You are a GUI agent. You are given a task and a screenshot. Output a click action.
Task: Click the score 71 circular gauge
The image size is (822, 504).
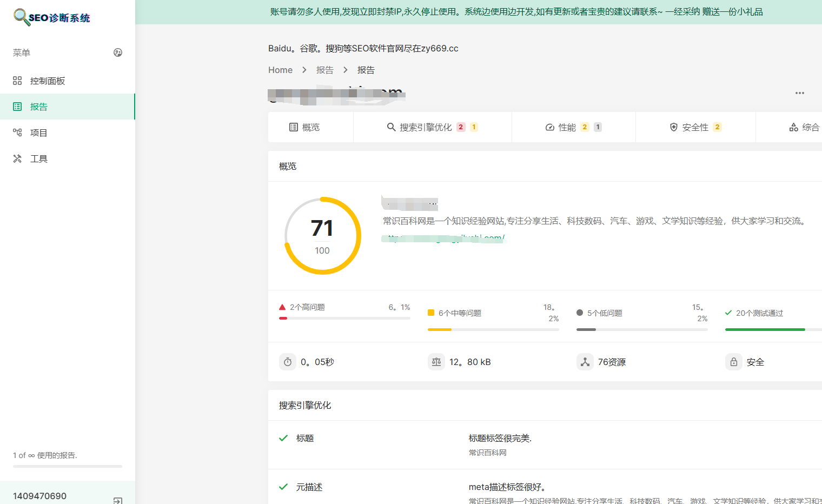point(323,236)
